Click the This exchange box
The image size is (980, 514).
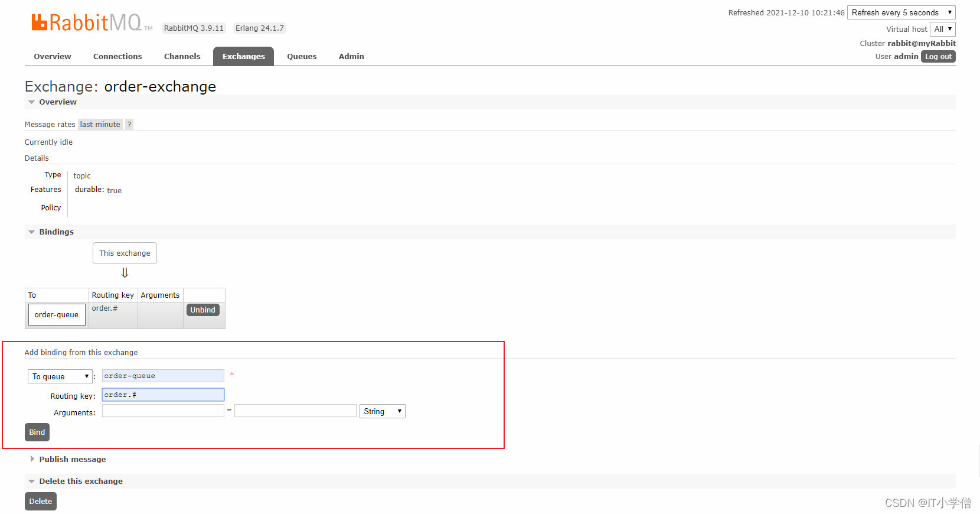(125, 253)
